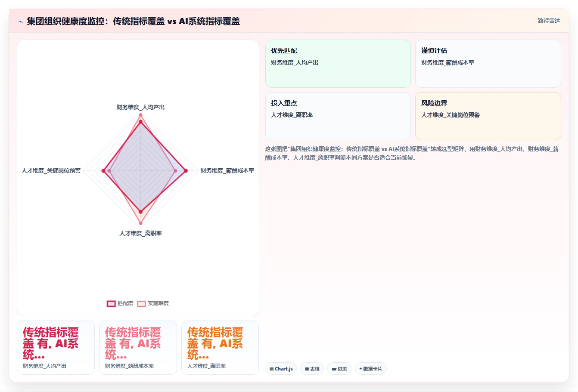Click 财务维度_人均产出 text in 优先匹配 card
This screenshot has width=578, height=392.
pyautogui.click(x=295, y=62)
